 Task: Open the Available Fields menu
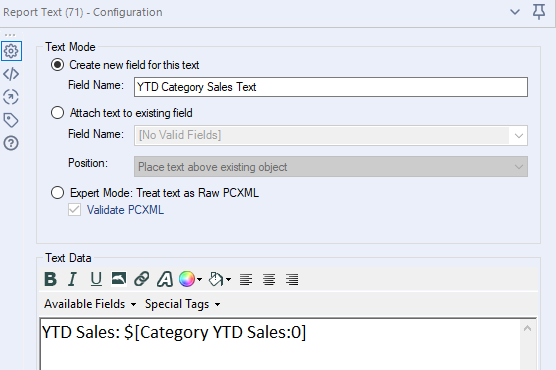(x=90, y=304)
